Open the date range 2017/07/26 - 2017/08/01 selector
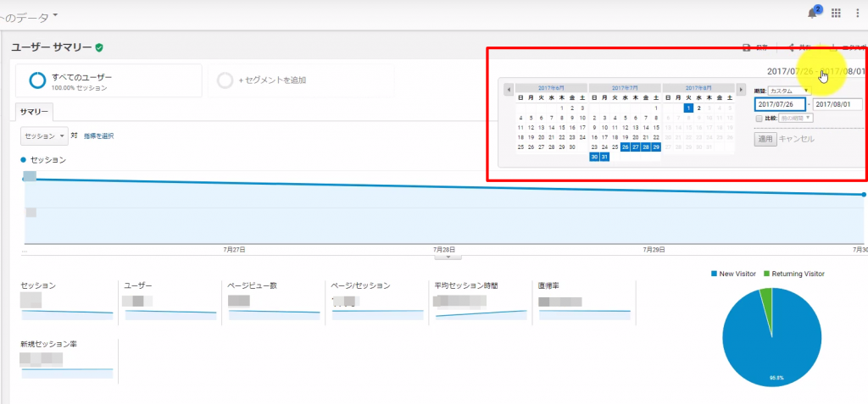 [815, 71]
